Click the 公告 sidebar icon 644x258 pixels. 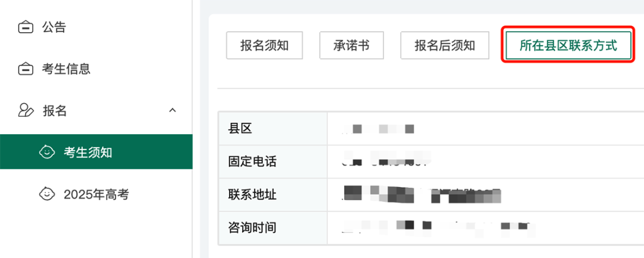pos(26,27)
